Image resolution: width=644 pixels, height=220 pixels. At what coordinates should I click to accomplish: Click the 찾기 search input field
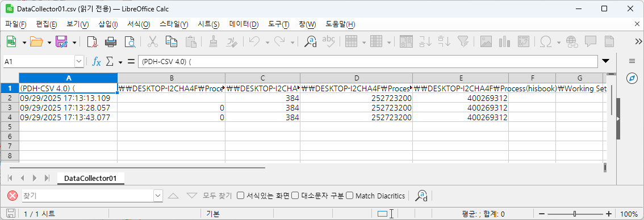[87, 196]
